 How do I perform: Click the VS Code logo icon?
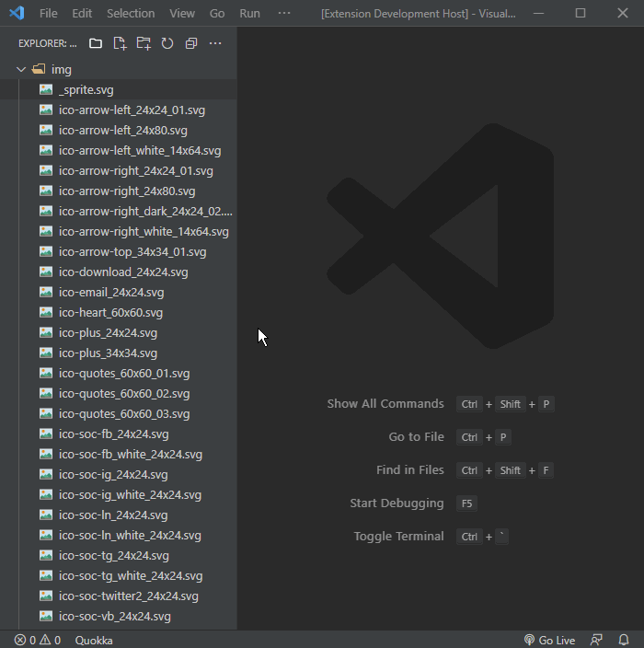(17, 13)
